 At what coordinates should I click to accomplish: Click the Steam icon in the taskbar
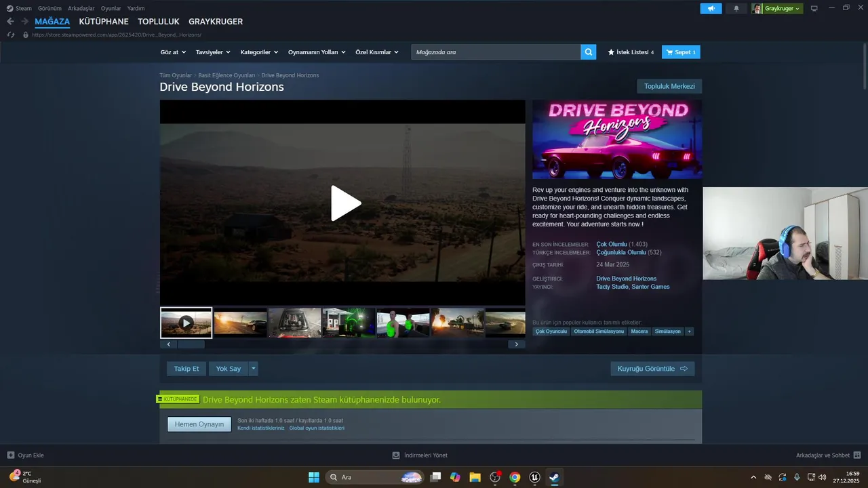[554, 477]
